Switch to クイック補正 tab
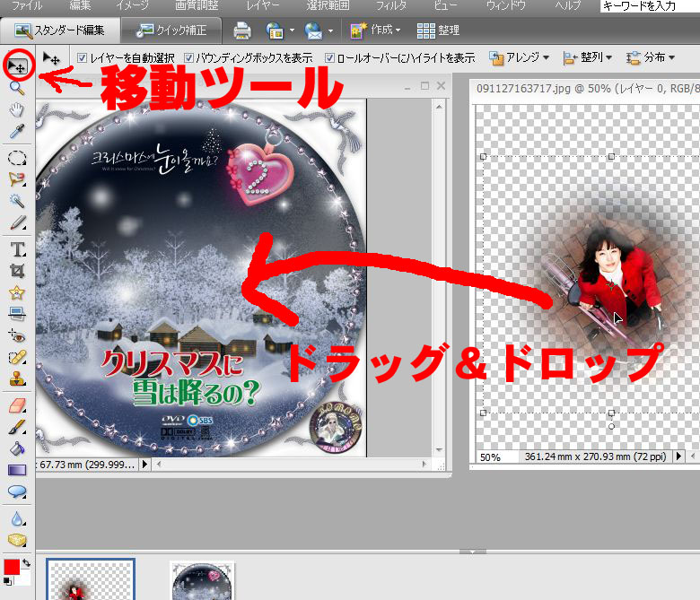The image size is (700, 600). coord(171,30)
